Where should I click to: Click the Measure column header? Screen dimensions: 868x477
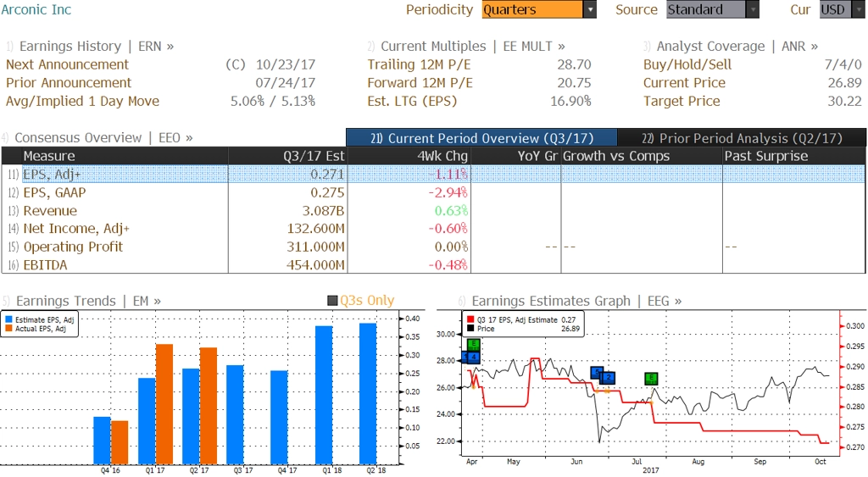(x=125, y=156)
